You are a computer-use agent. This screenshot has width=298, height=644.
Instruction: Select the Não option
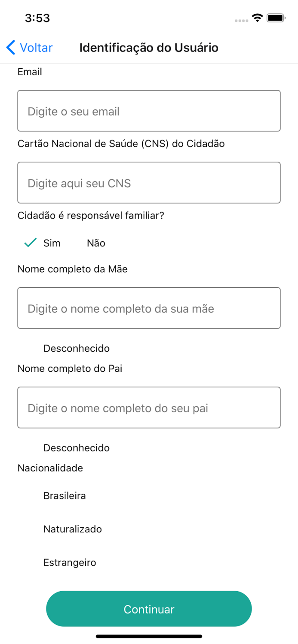[x=95, y=243]
